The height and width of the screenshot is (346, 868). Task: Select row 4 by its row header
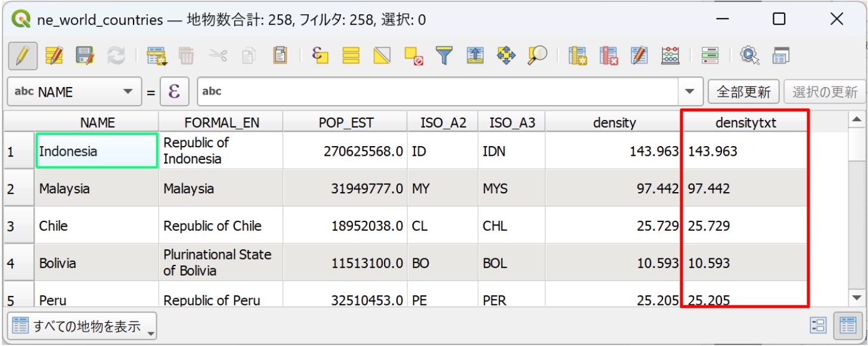19,262
